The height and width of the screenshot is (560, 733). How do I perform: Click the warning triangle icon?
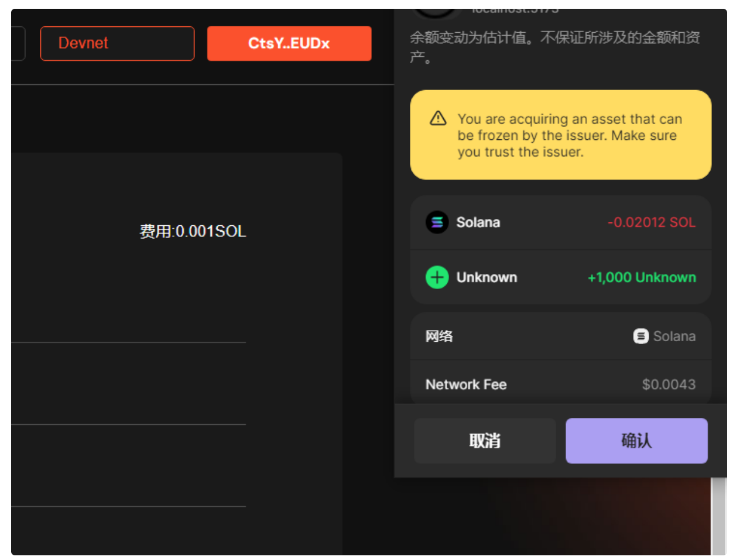coord(438,119)
